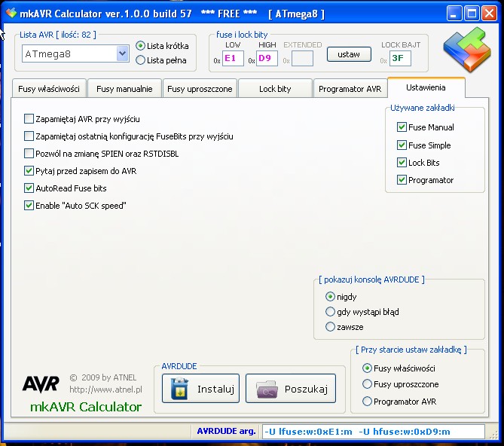Select Lista pełna radio button

point(140,60)
